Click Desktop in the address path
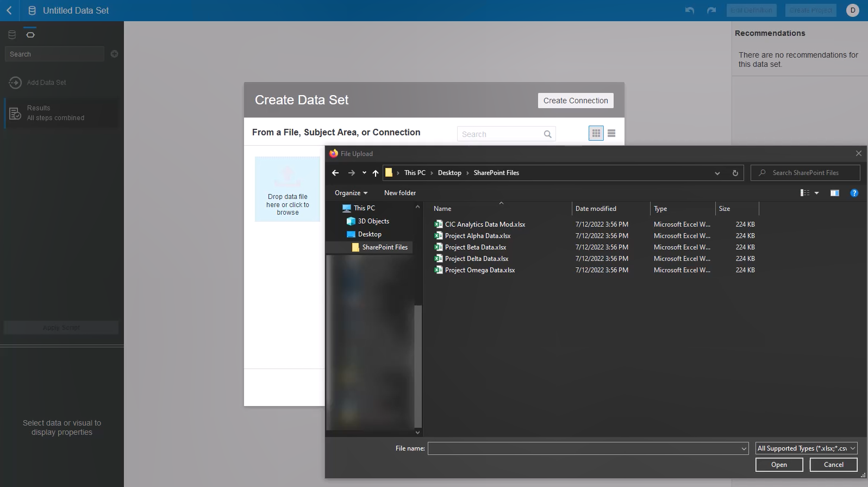Screen dimensions: 868x487 coord(449,173)
